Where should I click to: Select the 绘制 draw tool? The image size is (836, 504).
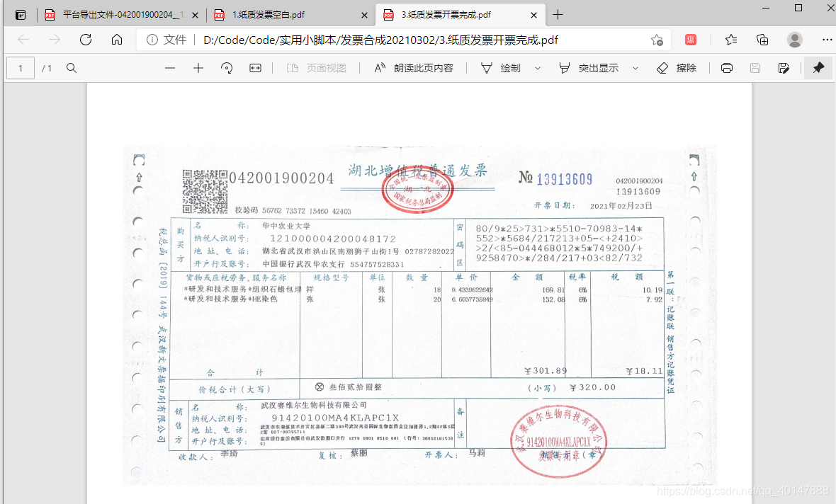[501, 68]
